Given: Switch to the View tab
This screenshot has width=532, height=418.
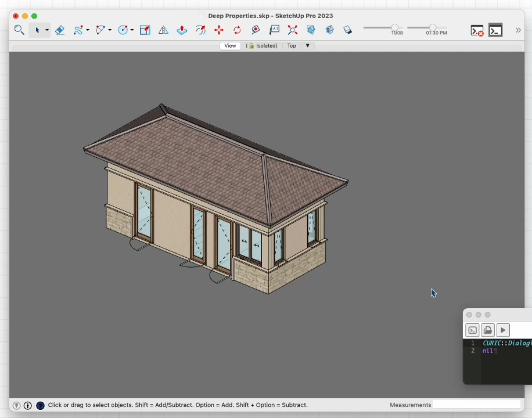Looking at the screenshot, I should [x=230, y=46].
